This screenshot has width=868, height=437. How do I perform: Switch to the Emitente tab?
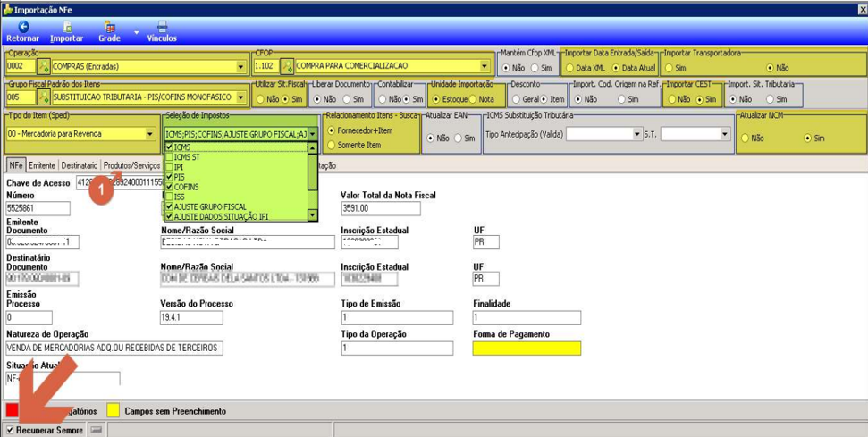pyautogui.click(x=42, y=165)
